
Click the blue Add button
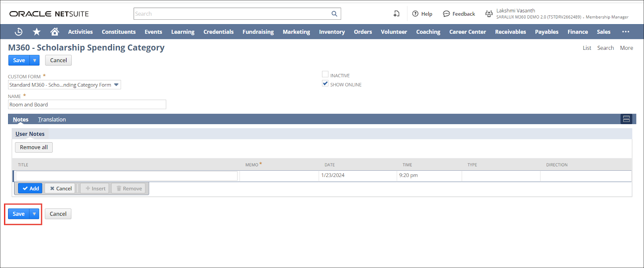pos(30,188)
